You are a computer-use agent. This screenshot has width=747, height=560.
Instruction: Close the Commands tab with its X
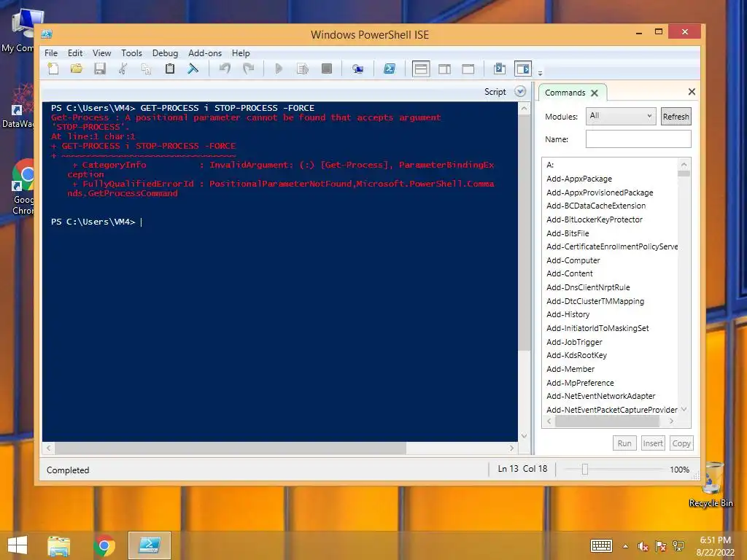click(595, 93)
